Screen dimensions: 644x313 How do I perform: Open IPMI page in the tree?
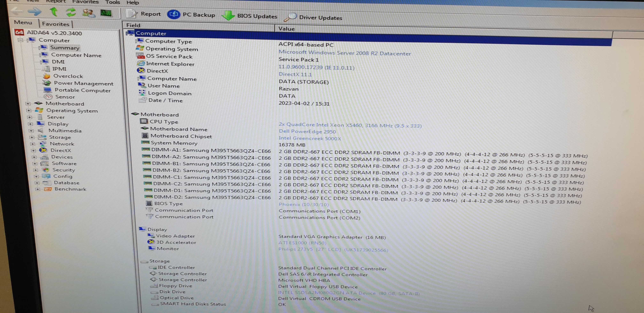[x=59, y=69]
